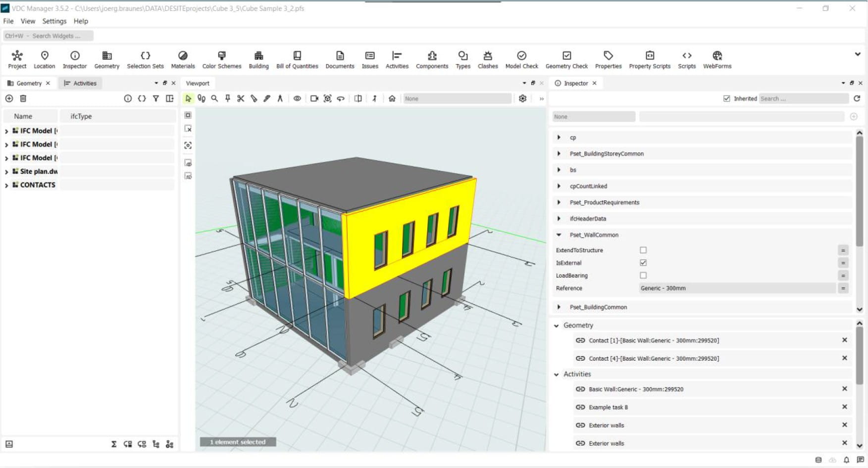Collapse the Pset_WallCommon property set

pyautogui.click(x=559, y=235)
